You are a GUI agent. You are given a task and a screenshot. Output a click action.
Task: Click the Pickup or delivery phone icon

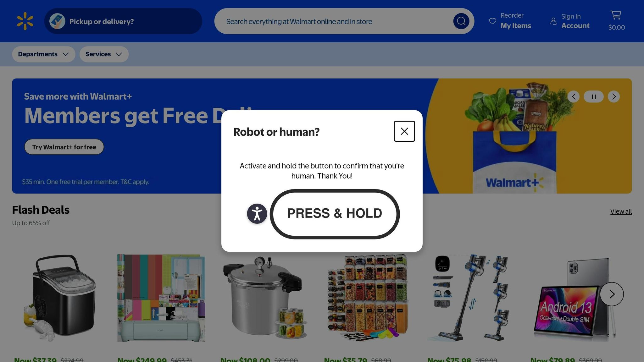coord(57,21)
